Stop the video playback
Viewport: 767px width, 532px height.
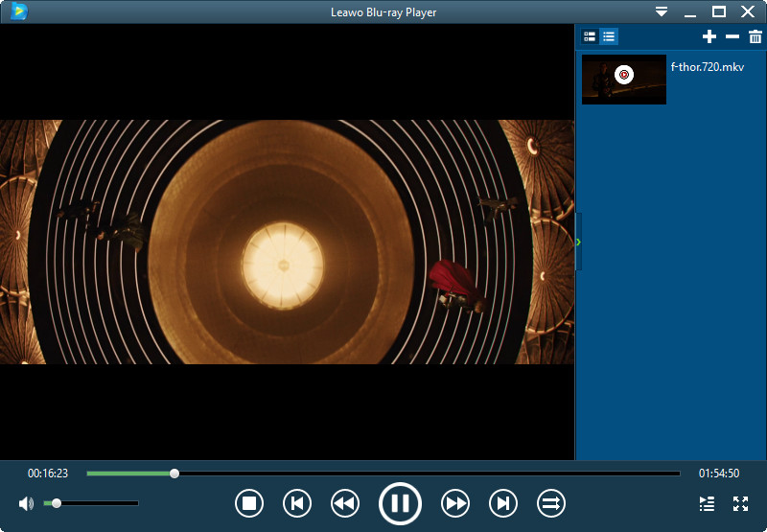[249, 502]
